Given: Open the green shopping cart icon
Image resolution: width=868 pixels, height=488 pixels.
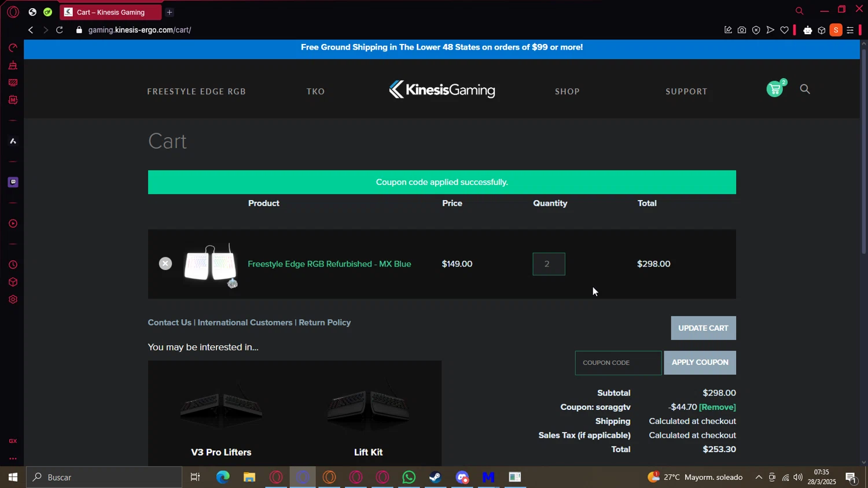Looking at the screenshot, I should tap(775, 89).
